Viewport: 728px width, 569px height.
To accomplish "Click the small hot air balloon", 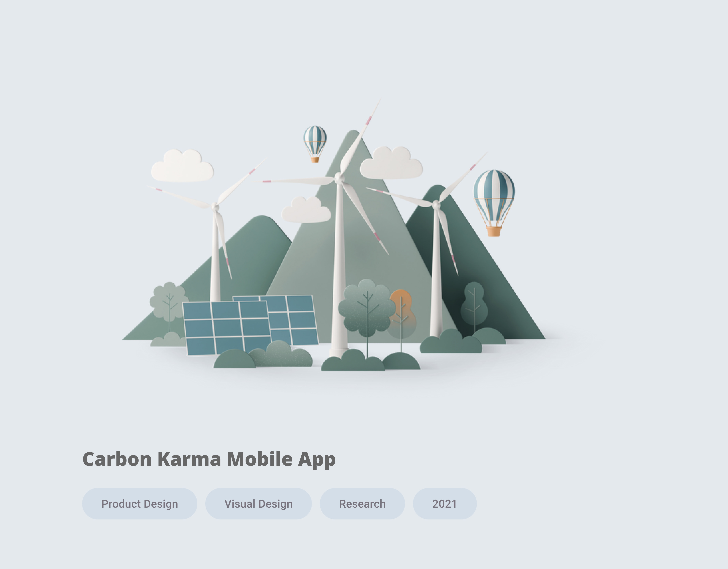I will (x=315, y=144).
